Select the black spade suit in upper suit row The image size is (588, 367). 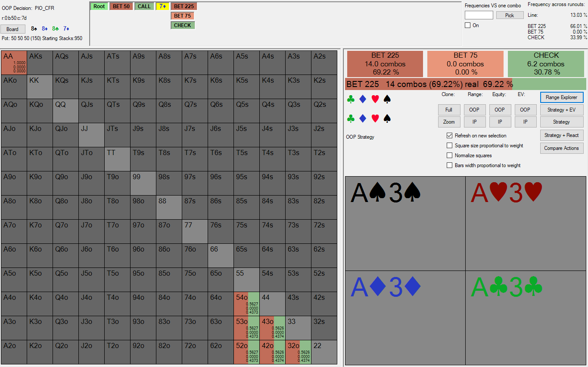tap(387, 100)
